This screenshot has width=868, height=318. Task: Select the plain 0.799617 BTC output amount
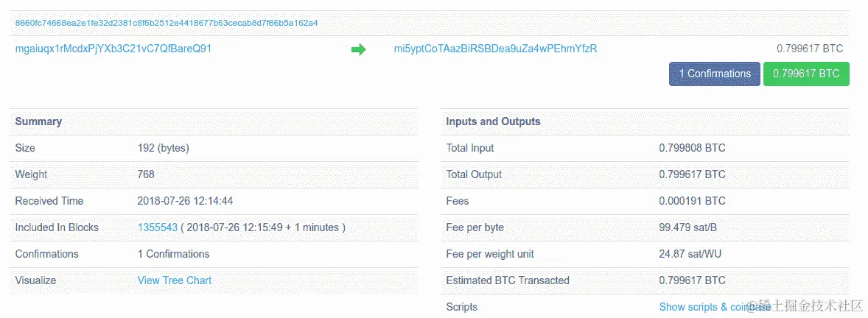tap(809, 49)
